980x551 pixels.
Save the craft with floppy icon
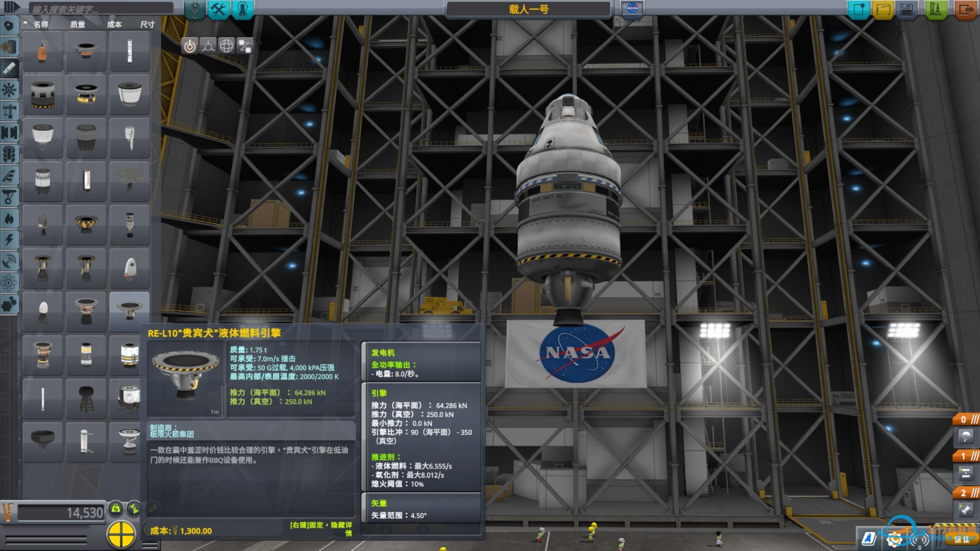coord(907,10)
